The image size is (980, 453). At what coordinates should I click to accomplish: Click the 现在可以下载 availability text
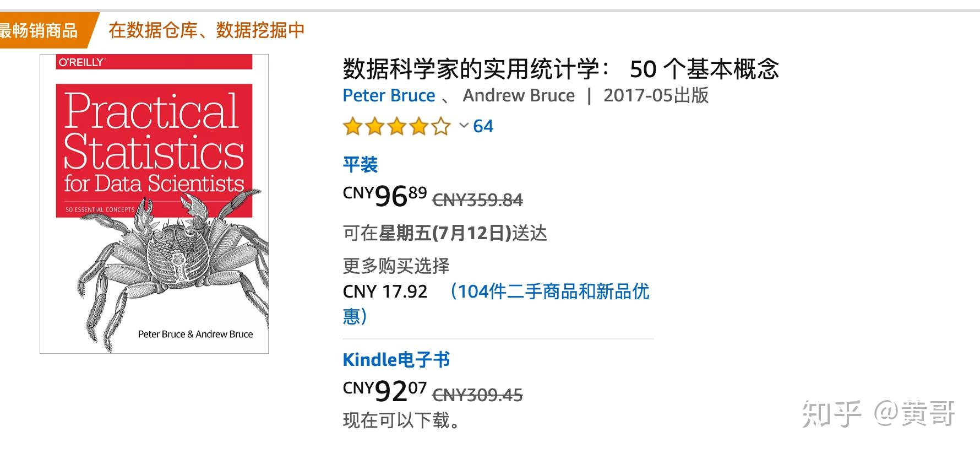pyautogui.click(x=401, y=420)
